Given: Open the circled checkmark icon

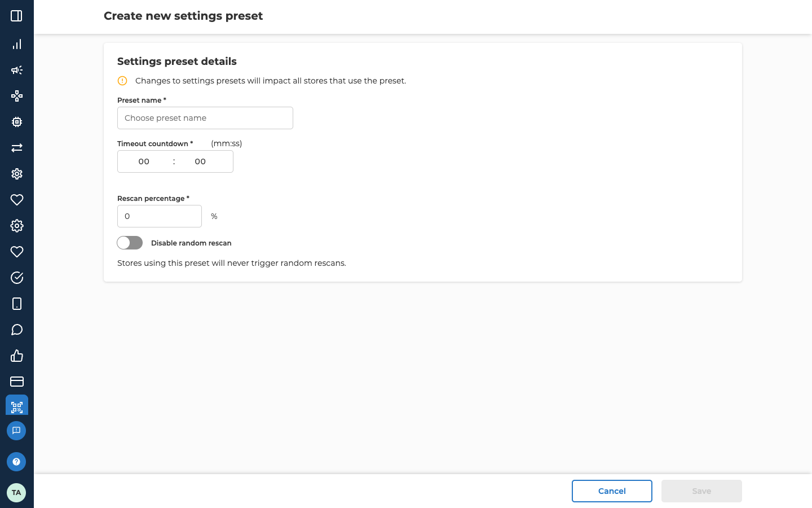Looking at the screenshot, I should [x=16, y=278].
